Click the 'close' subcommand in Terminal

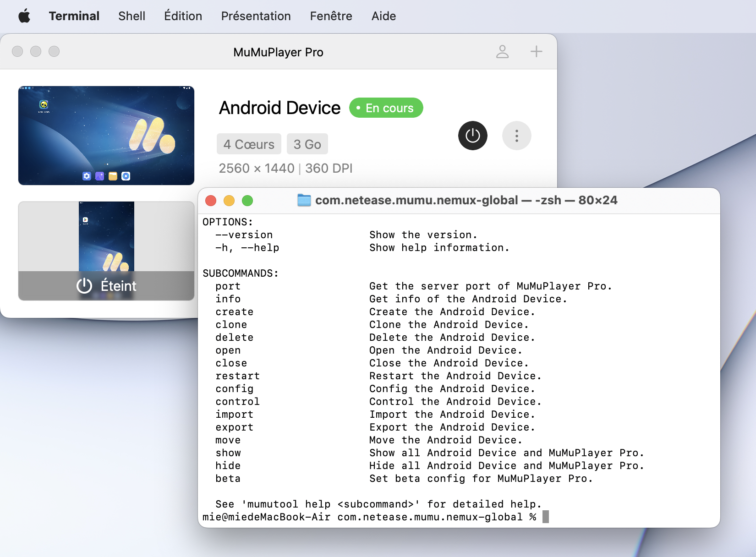(231, 363)
